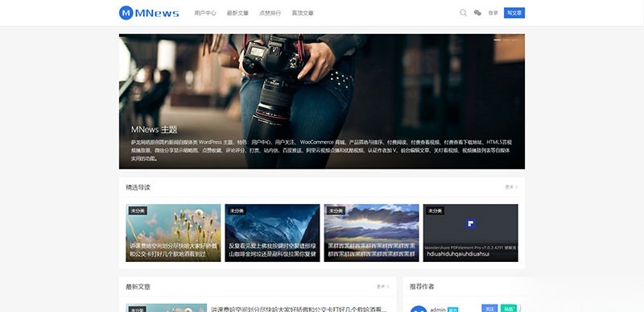
Task: Open the 用户中心 menu item
Action: 205,13
